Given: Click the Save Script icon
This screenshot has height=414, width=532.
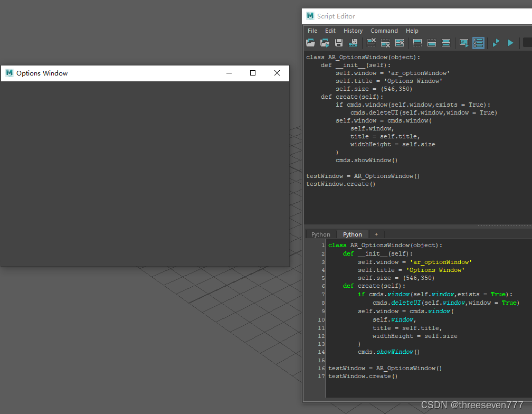Looking at the screenshot, I should (x=339, y=43).
